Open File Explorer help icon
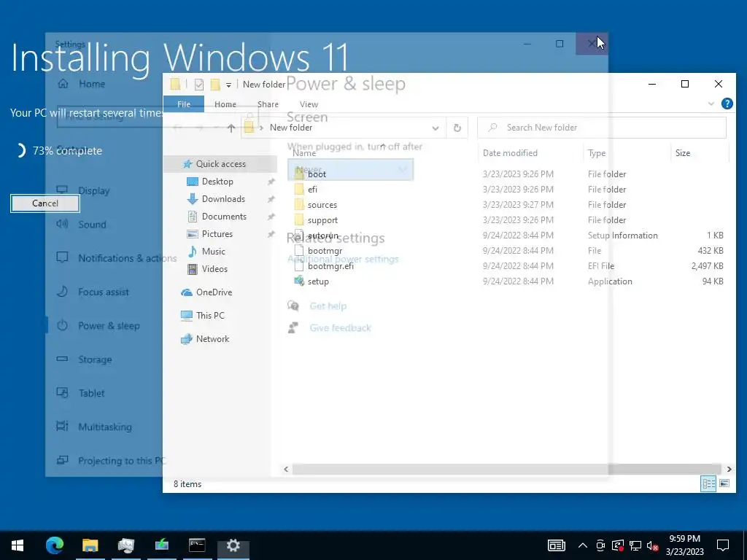747x560 pixels. pyautogui.click(x=727, y=104)
